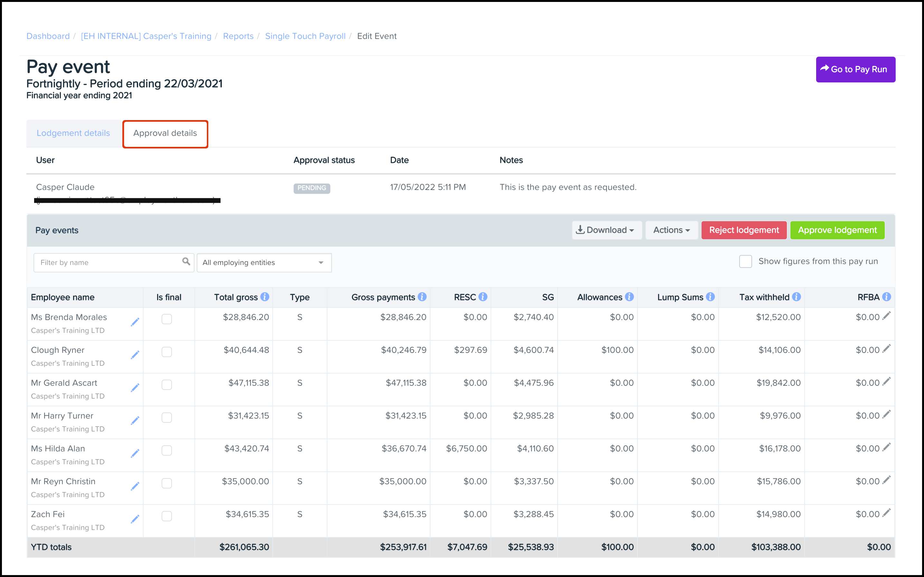This screenshot has height=577, width=924.
Task: Click RESC column info icon
Action: tap(483, 297)
